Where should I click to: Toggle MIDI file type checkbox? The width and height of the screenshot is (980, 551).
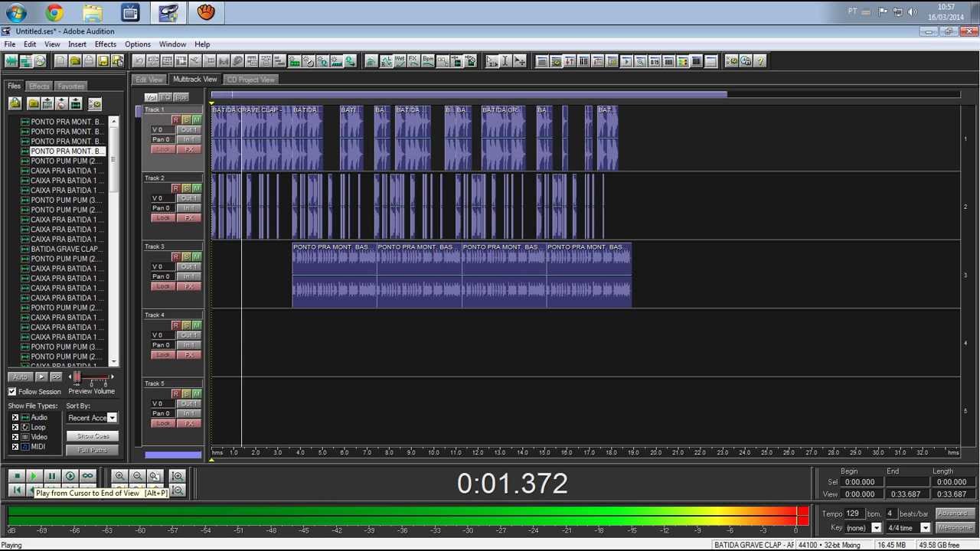pyautogui.click(x=15, y=447)
